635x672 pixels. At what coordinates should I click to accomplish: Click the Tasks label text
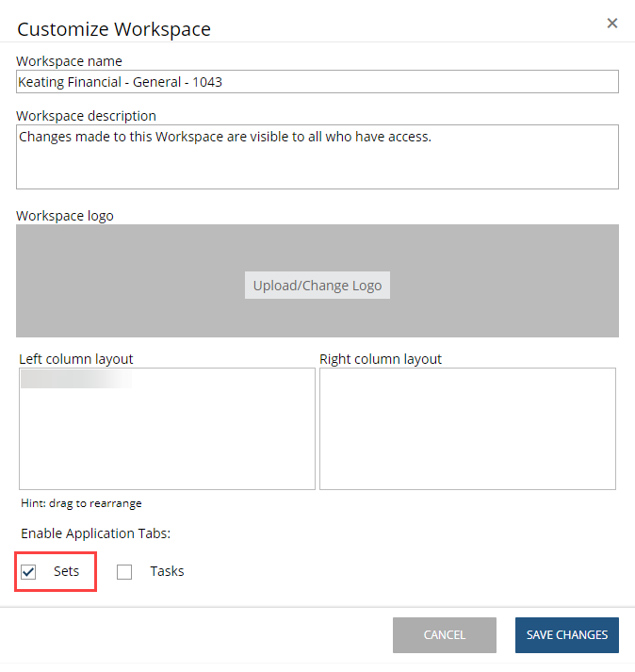click(167, 571)
